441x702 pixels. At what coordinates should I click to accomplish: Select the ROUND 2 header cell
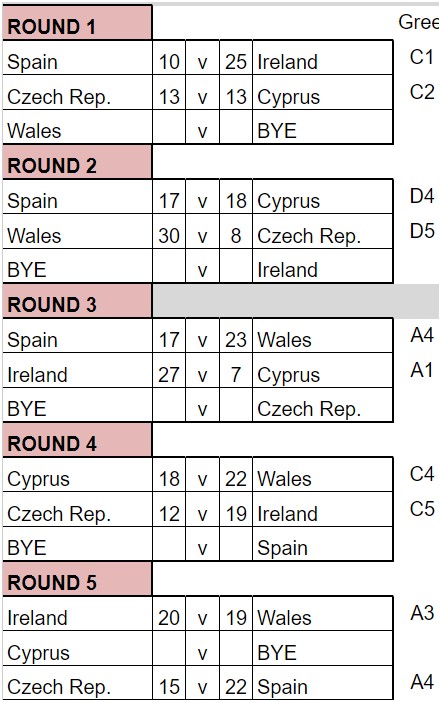(77, 162)
